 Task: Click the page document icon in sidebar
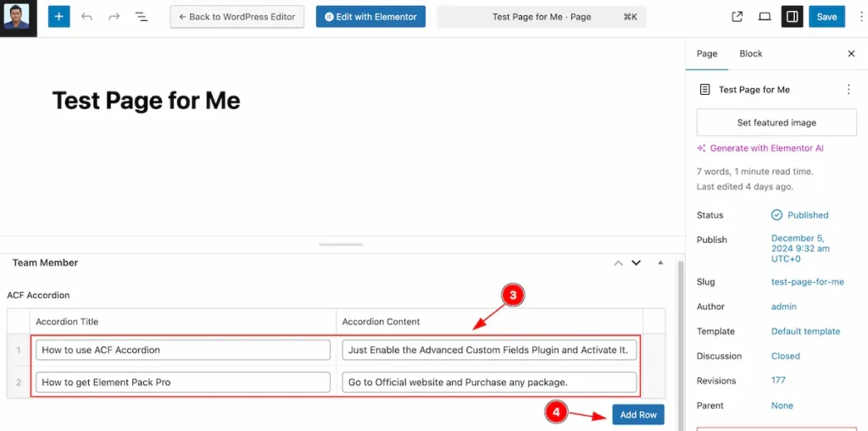point(704,89)
